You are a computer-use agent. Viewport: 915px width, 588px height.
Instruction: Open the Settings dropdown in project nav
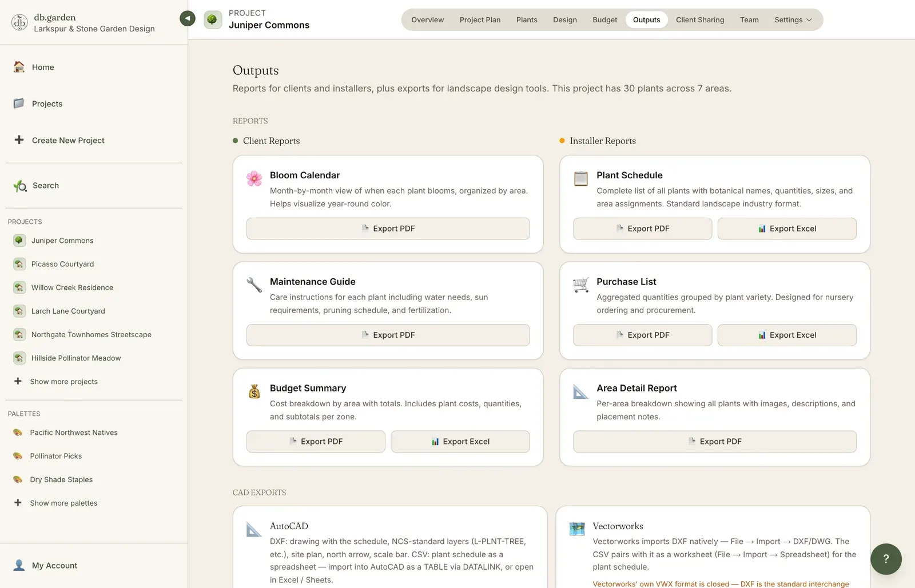click(x=793, y=19)
